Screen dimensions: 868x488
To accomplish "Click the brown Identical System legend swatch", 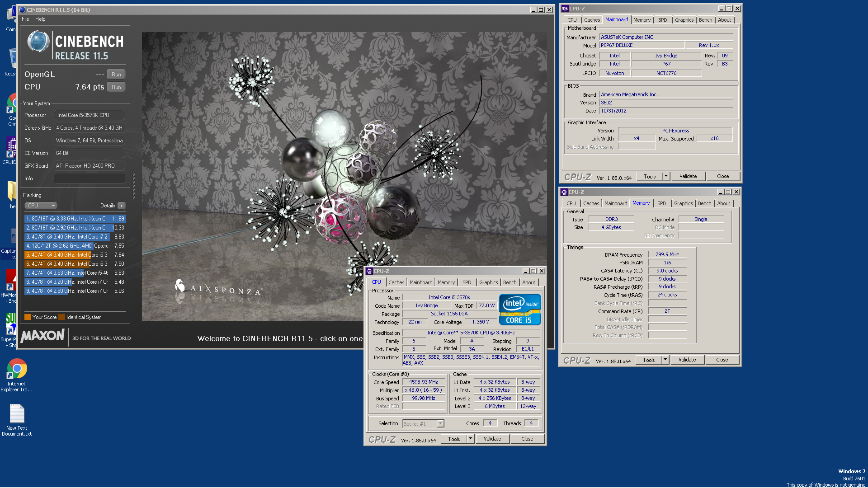I will pyautogui.click(x=62, y=317).
